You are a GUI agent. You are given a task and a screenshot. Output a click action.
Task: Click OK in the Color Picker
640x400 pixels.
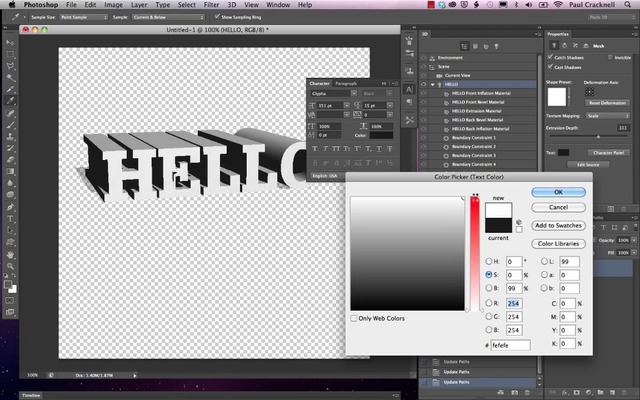[558, 192]
